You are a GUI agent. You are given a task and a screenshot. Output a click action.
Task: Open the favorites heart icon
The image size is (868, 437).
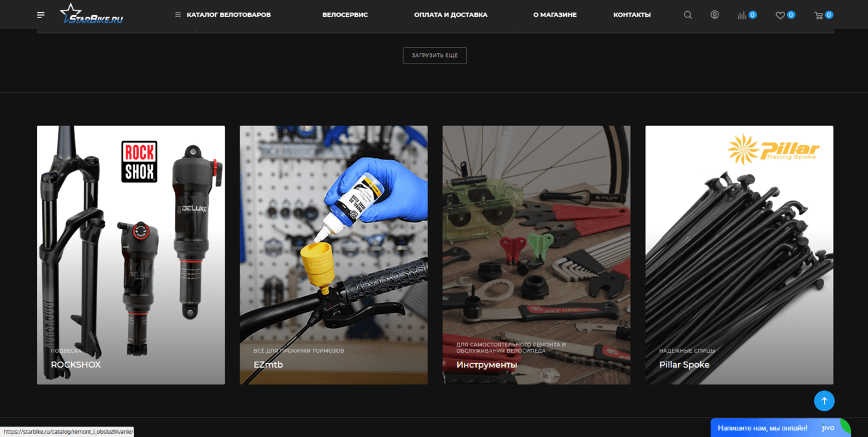(780, 15)
